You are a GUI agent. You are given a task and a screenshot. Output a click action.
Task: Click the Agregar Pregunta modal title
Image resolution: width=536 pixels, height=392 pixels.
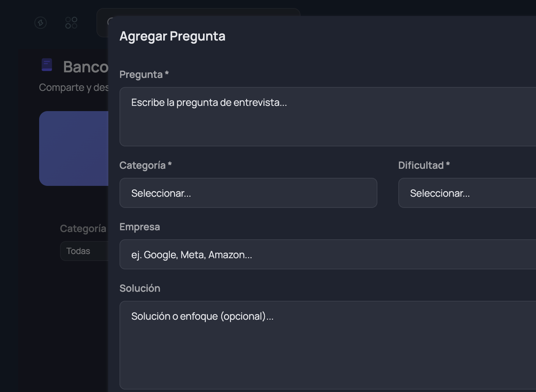(x=173, y=36)
